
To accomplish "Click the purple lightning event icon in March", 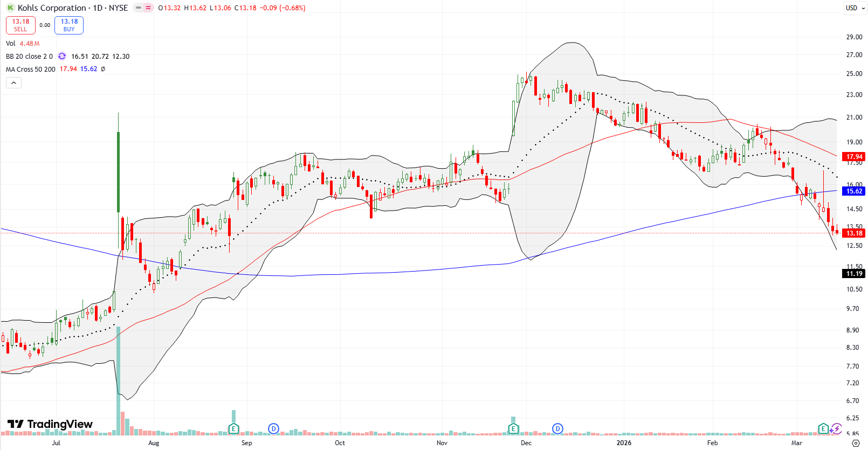I will coord(836,429).
